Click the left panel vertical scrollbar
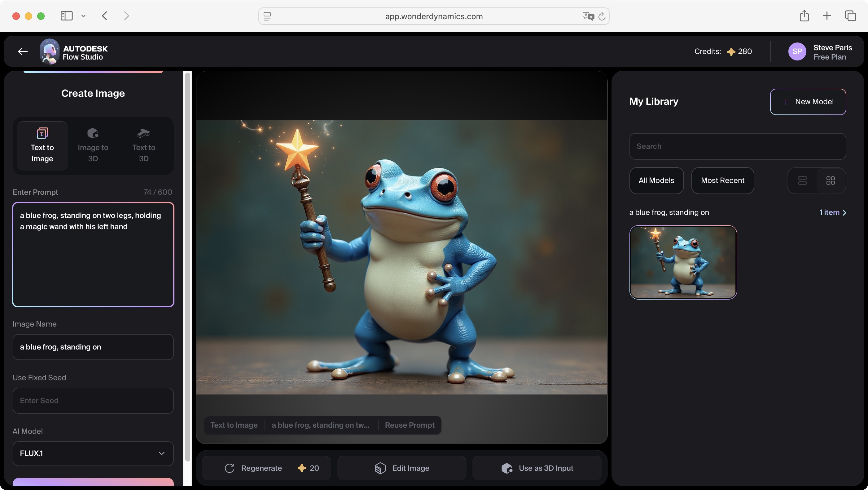Image resolution: width=868 pixels, height=490 pixels. coord(187,266)
